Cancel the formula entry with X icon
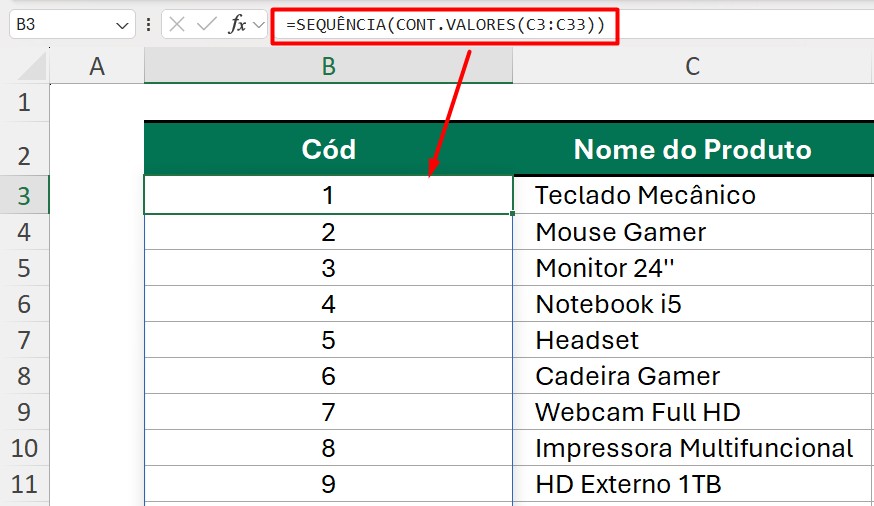This screenshot has height=506, width=874. [x=177, y=25]
